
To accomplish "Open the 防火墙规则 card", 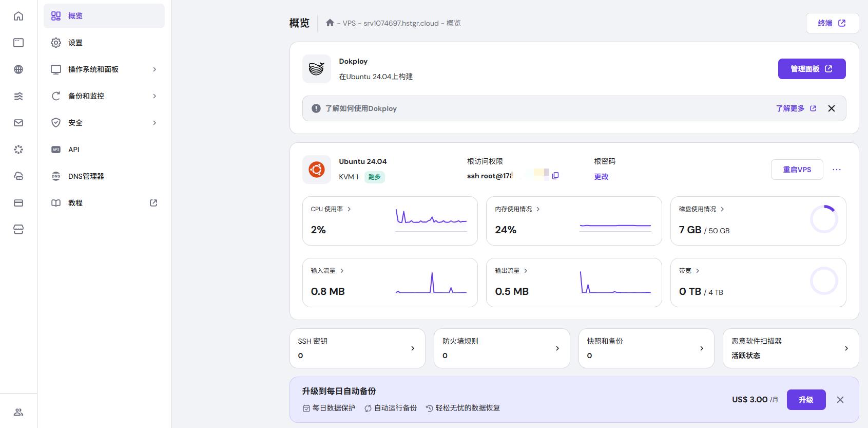I will coord(501,348).
